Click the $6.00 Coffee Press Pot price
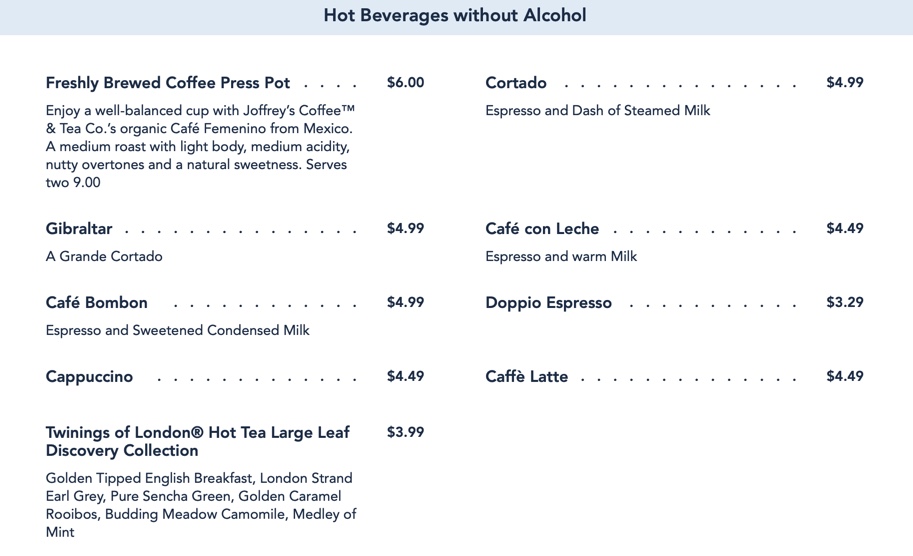This screenshot has width=913, height=556. tap(405, 83)
